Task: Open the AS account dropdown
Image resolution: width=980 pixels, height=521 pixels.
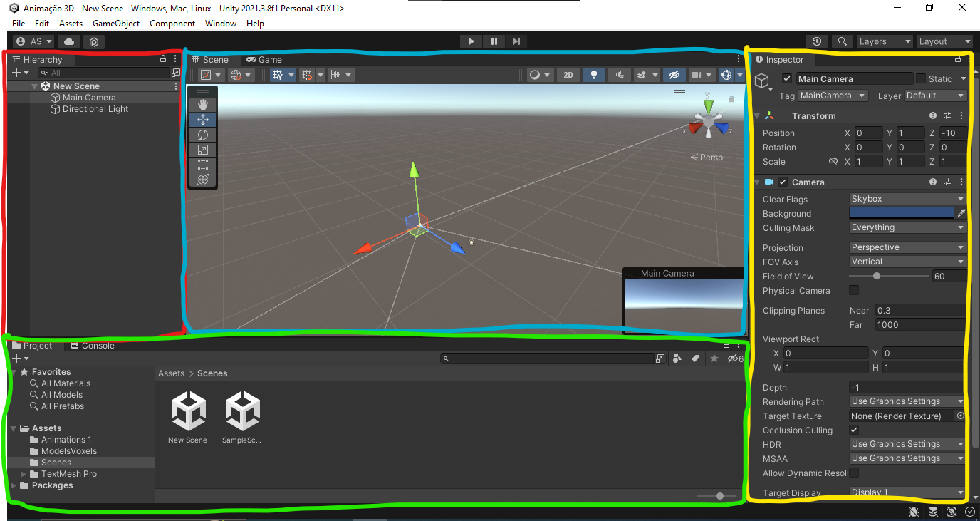Action: [x=33, y=41]
